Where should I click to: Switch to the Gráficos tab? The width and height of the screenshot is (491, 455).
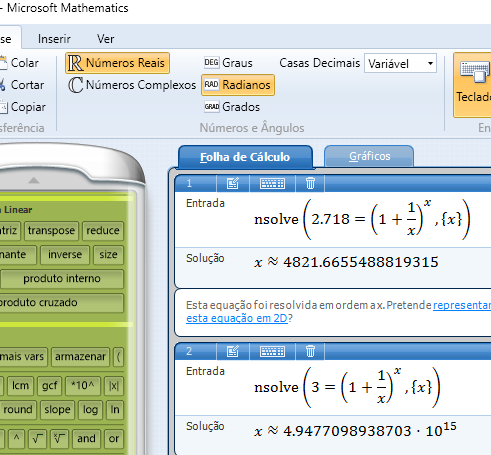click(x=369, y=156)
